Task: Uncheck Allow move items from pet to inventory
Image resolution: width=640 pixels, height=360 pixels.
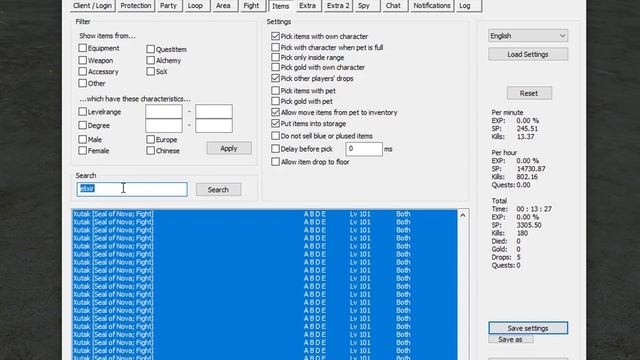Action: [x=276, y=112]
